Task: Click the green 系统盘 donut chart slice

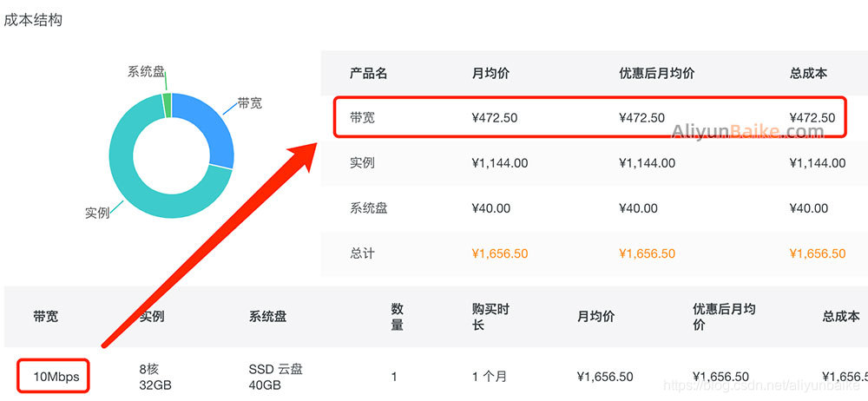Action: click(x=167, y=105)
